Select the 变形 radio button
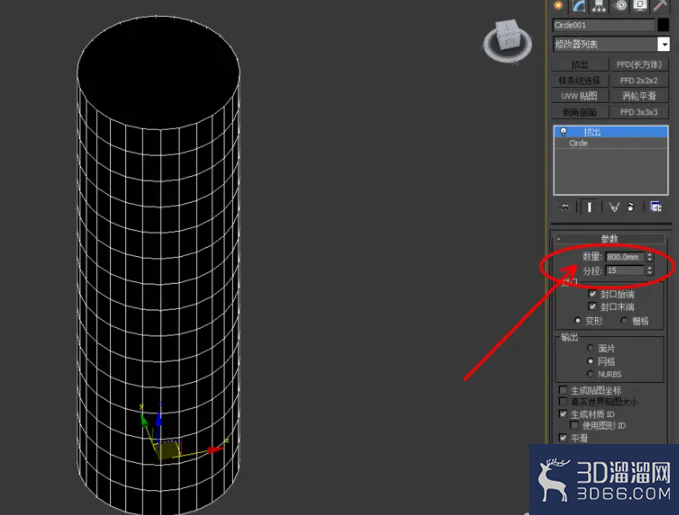This screenshot has width=679, height=515. coord(577,321)
